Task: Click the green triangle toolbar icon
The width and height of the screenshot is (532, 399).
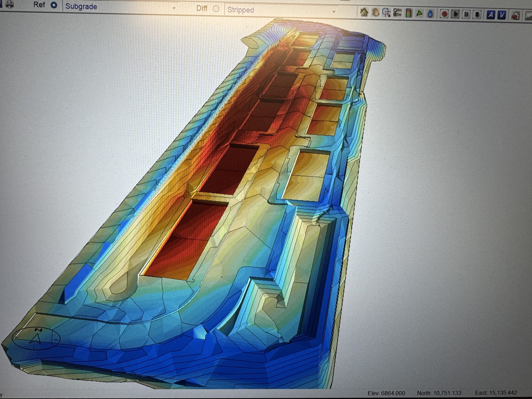Action: 419,14
